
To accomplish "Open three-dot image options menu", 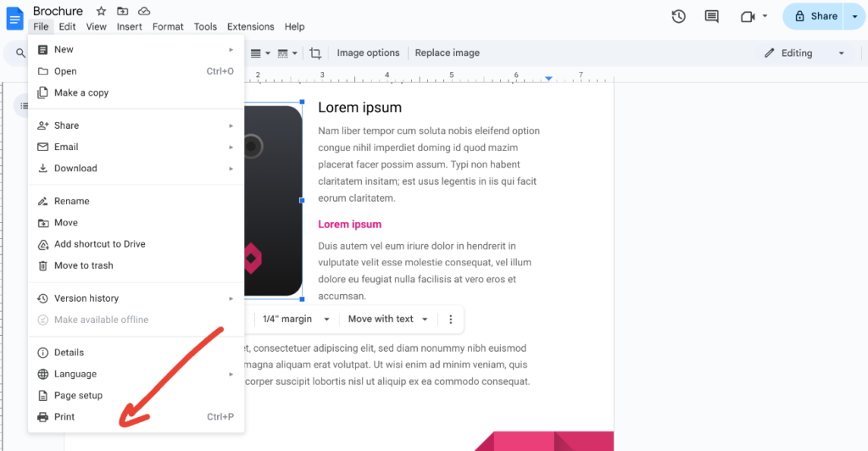I will pos(451,319).
